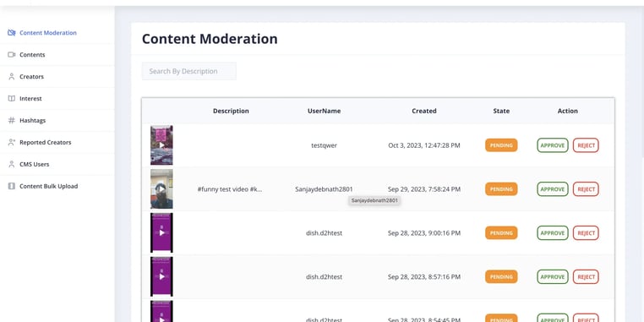This screenshot has width=644, height=322.
Task: Click the Content Moderation page heading
Action: coord(210,39)
